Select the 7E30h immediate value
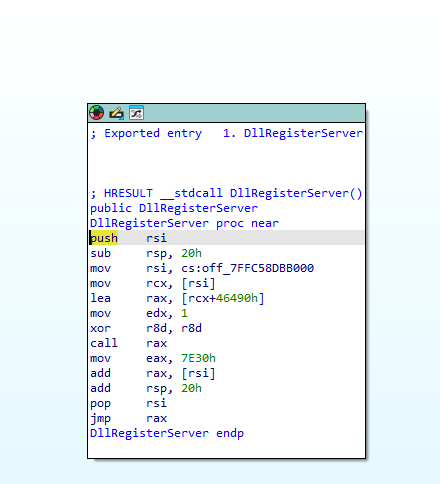Viewport: 440px width, 484px height. 198,358
